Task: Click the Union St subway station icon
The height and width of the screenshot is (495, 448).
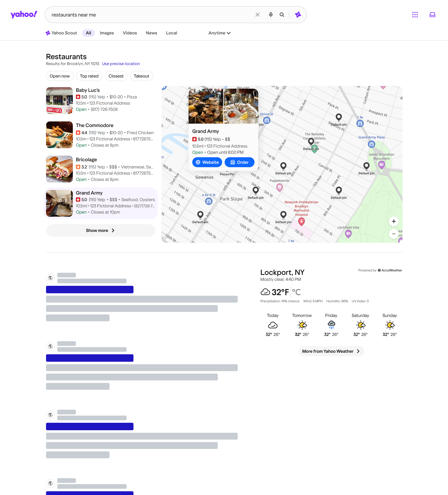Action: tap(267, 120)
